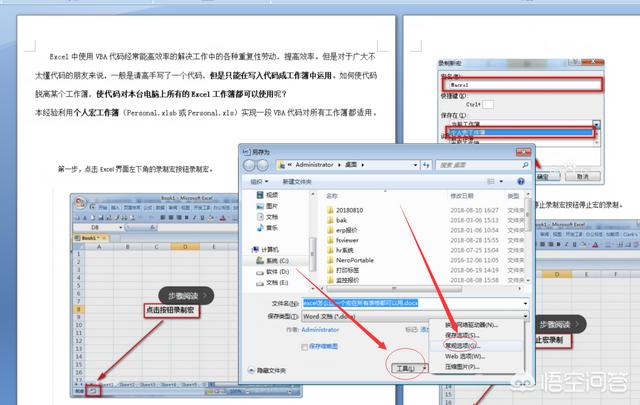Select drive 软件 (D:) in navigation pane
The image size is (640, 405).
272,271
